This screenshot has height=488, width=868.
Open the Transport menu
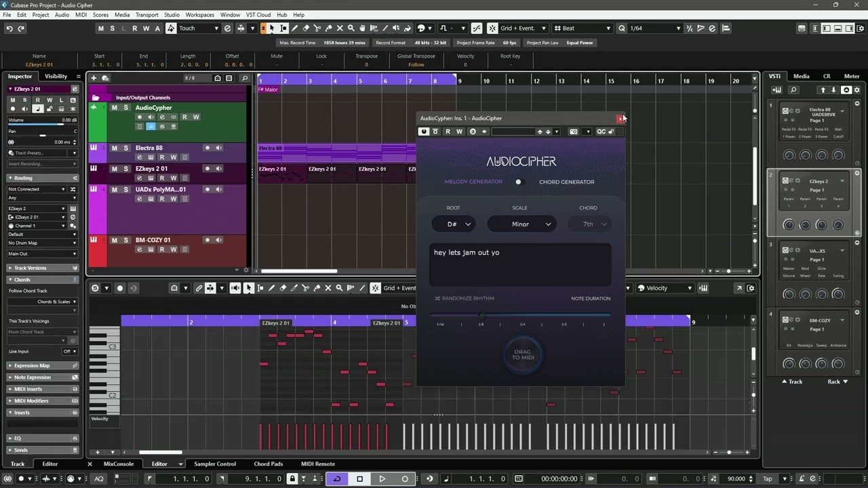tap(146, 15)
